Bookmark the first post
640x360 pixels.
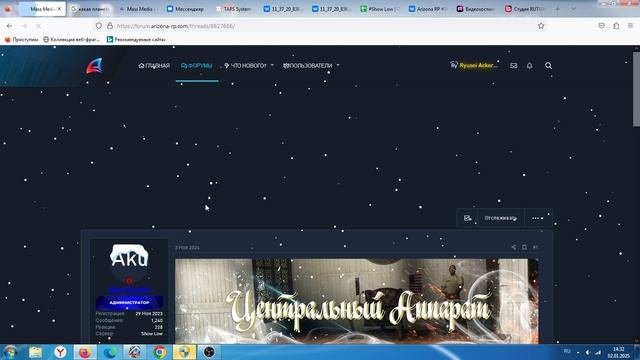tap(524, 247)
